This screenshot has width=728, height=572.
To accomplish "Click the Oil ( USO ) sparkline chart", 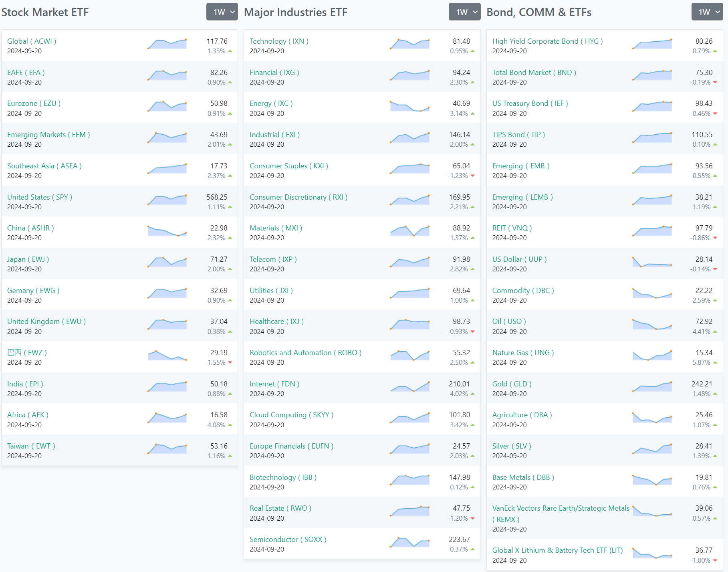I will click(x=652, y=324).
